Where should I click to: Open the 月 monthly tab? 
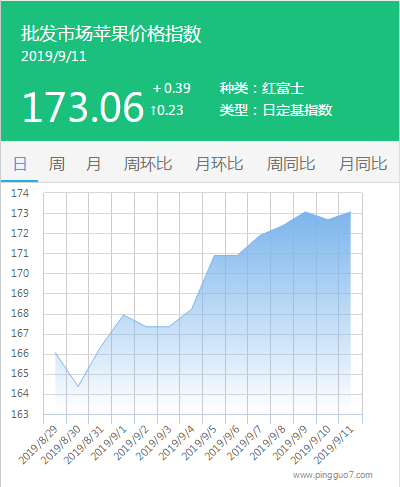coord(93,164)
